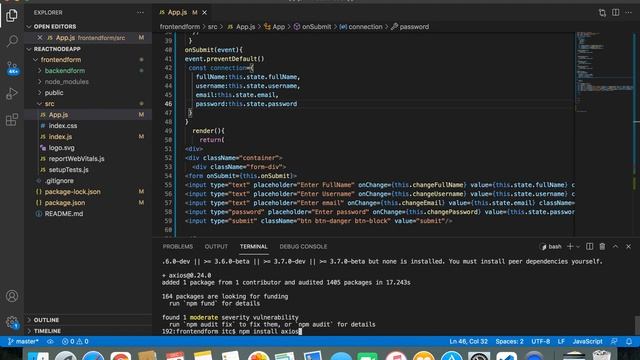Viewport: 640px width, 360px height.
Task: Open Source Control view
Action: pyautogui.click(x=12, y=67)
